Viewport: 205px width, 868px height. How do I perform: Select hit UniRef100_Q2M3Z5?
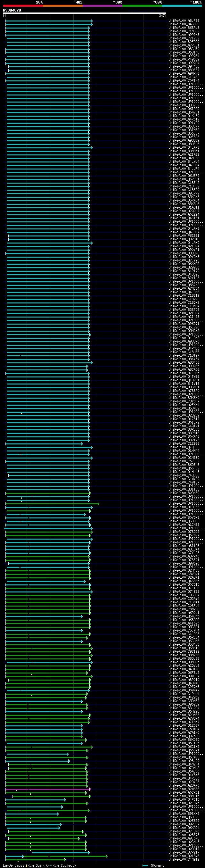(184, 458)
